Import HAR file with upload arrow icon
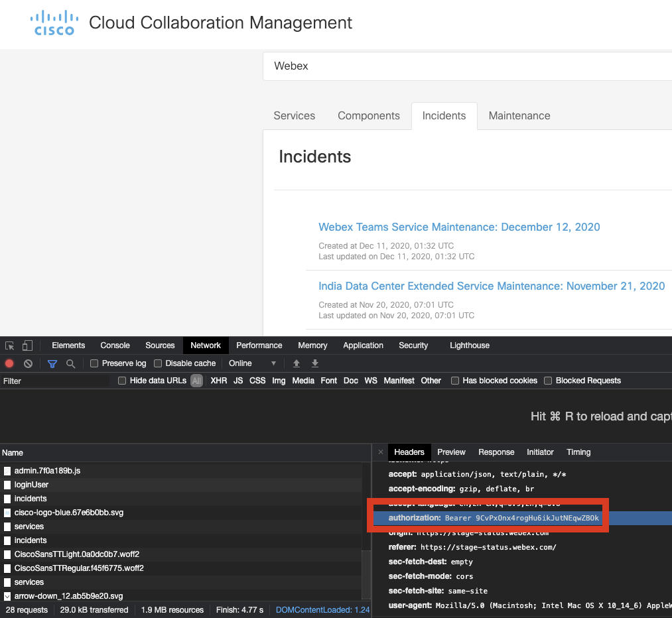The height and width of the screenshot is (618, 672). click(x=296, y=363)
